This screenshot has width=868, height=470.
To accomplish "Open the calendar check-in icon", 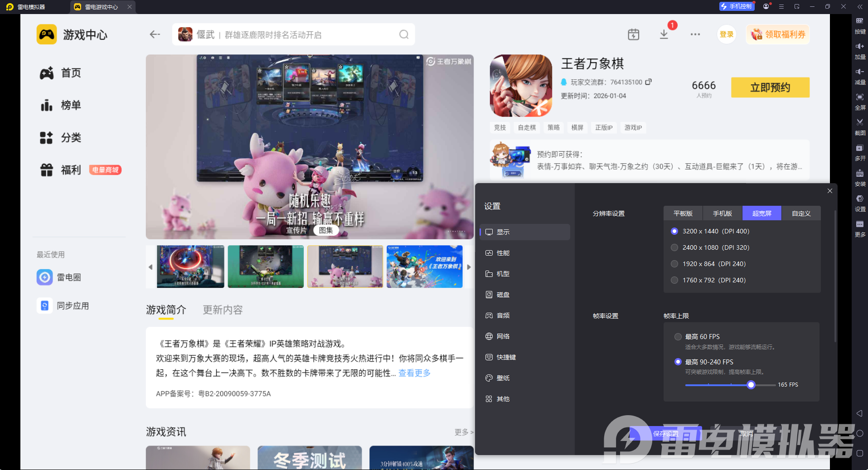I will tap(634, 34).
